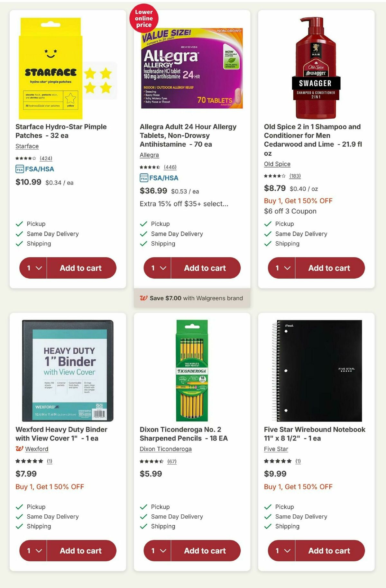The image size is (386, 588).
Task: Click the FSA/HSA badge icon on Starface patches
Action: [20, 169]
